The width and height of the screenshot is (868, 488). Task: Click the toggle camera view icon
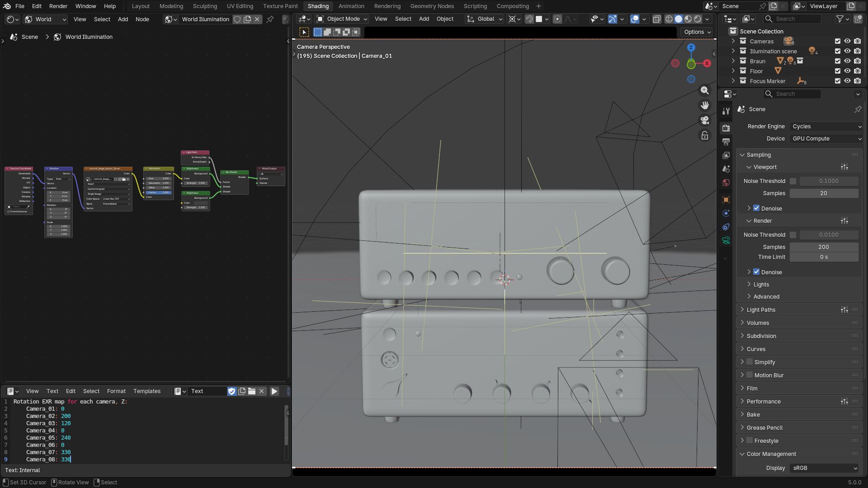tap(705, 120)
